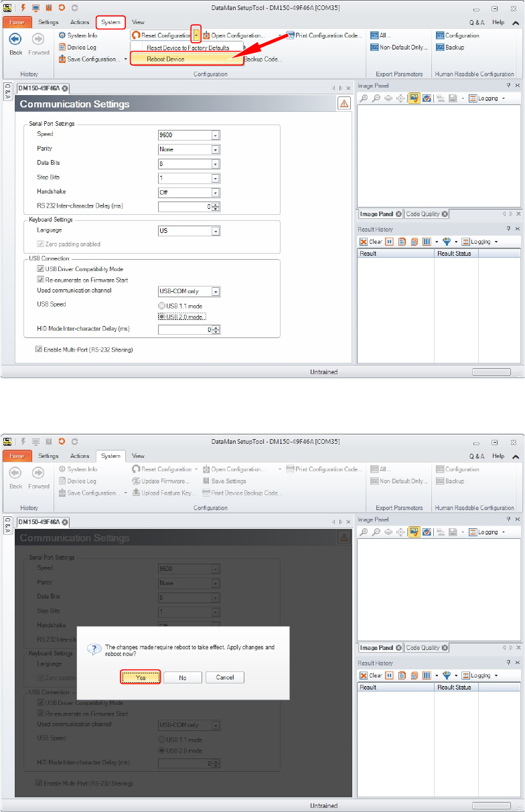
Task: Click the funnel filter icon in upper Result History
Action: coord(447,242)
